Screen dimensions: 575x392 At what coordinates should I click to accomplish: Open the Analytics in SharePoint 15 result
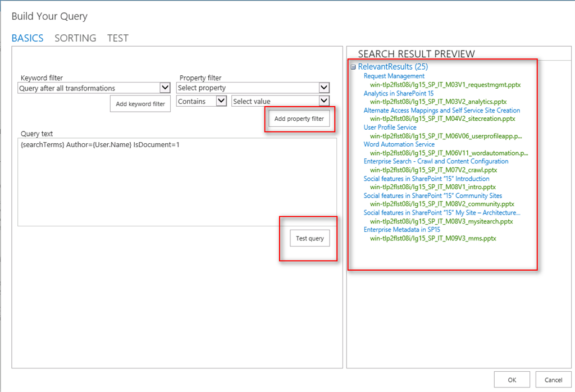pos(398,93)
